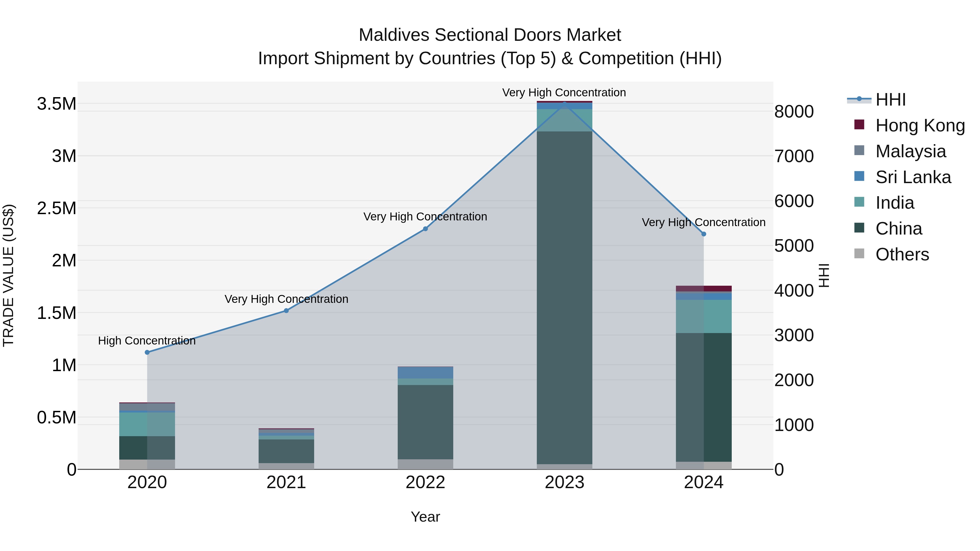This screenshot has height=551, width=980.
Task: Toggle the Hong Kong legend entry
Action: coord(909,125)
